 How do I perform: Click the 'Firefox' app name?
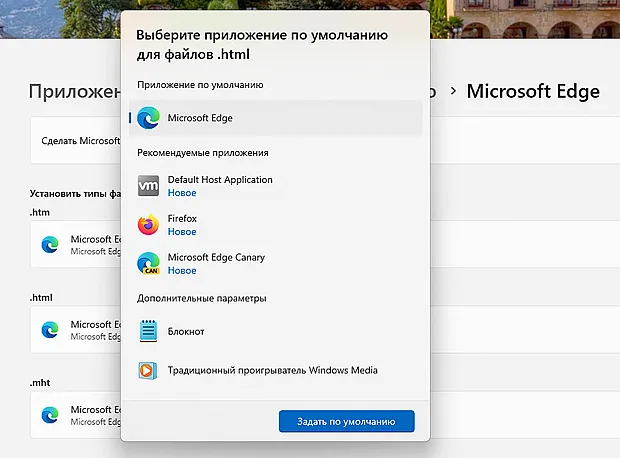pos(182,218)
